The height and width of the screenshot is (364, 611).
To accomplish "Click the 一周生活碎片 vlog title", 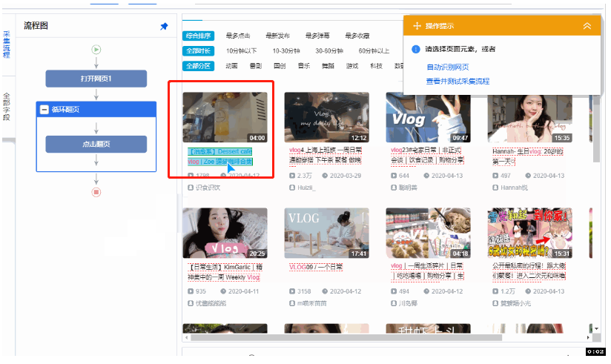I will pyautogui.click(x=427, y=271).
